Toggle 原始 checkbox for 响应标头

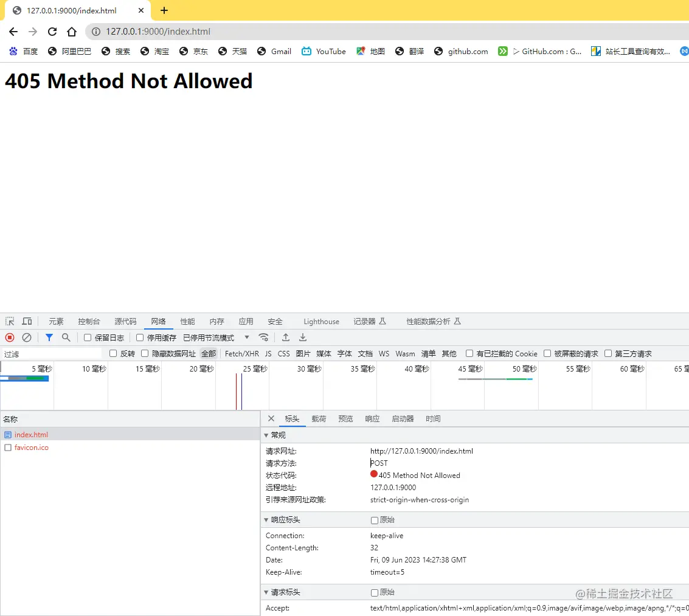click(375, 520)
